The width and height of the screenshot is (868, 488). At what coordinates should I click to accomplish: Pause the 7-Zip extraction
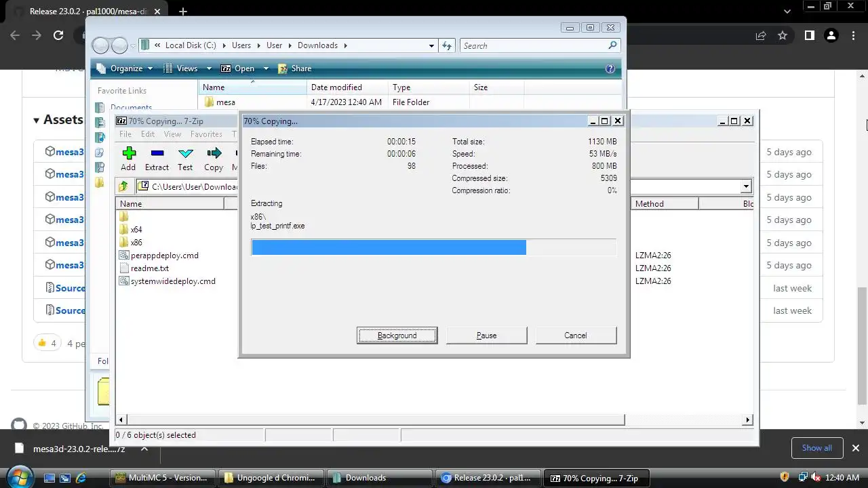(486, 335)
